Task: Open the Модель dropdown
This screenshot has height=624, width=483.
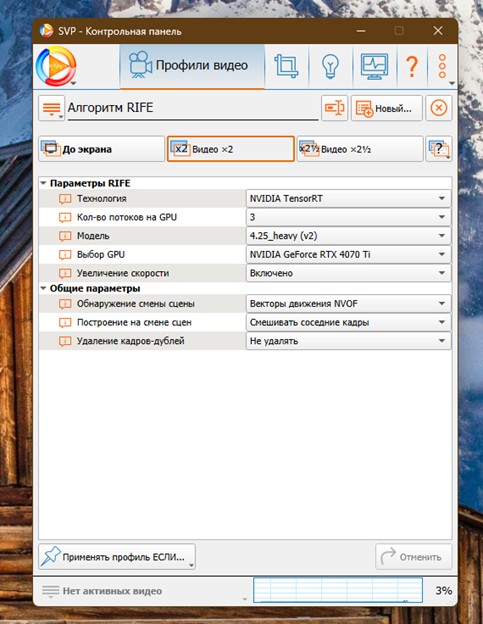Action: (x=349, y=236)
